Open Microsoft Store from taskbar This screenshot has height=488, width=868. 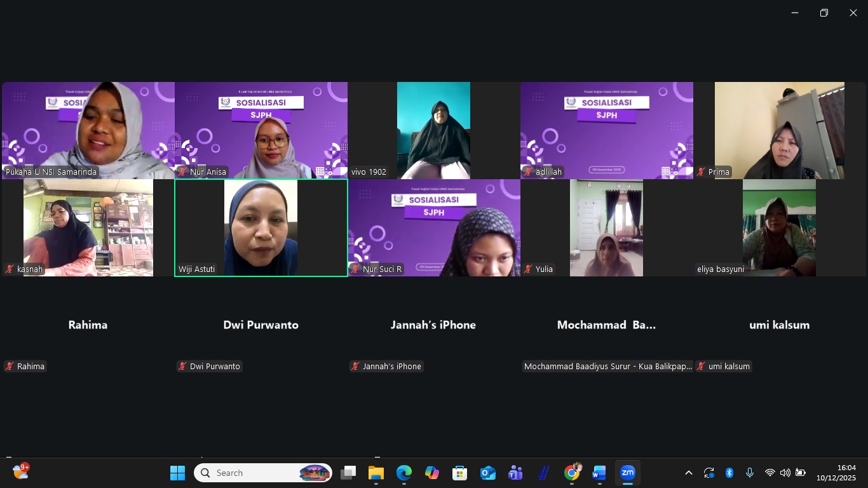click(459, 473)
